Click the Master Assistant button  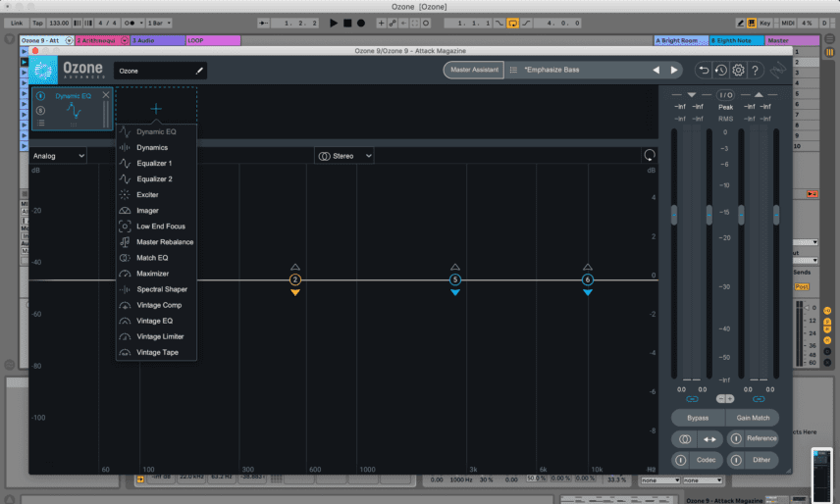click(474, 70)
